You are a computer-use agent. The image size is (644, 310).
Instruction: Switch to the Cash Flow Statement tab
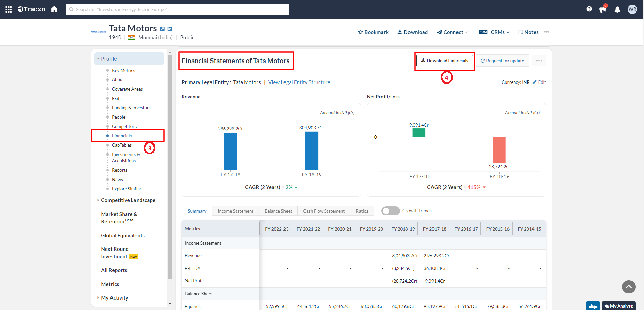click(324, 211)
